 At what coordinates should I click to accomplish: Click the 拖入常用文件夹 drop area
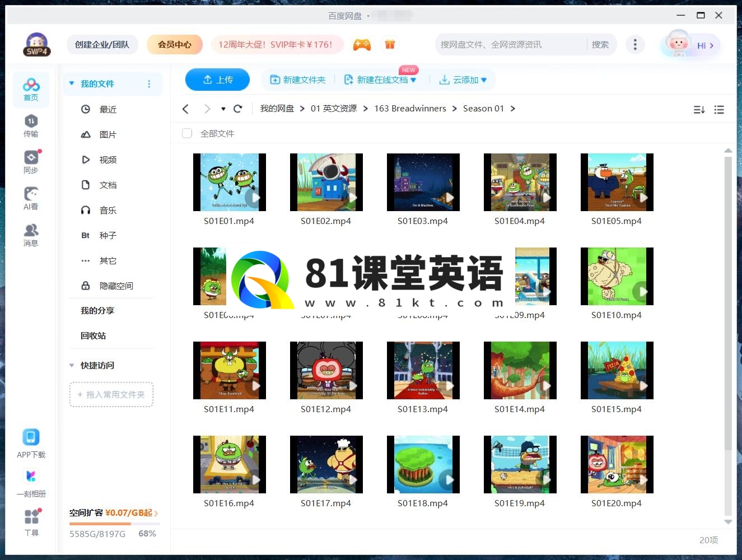click(x=111, y=395)
